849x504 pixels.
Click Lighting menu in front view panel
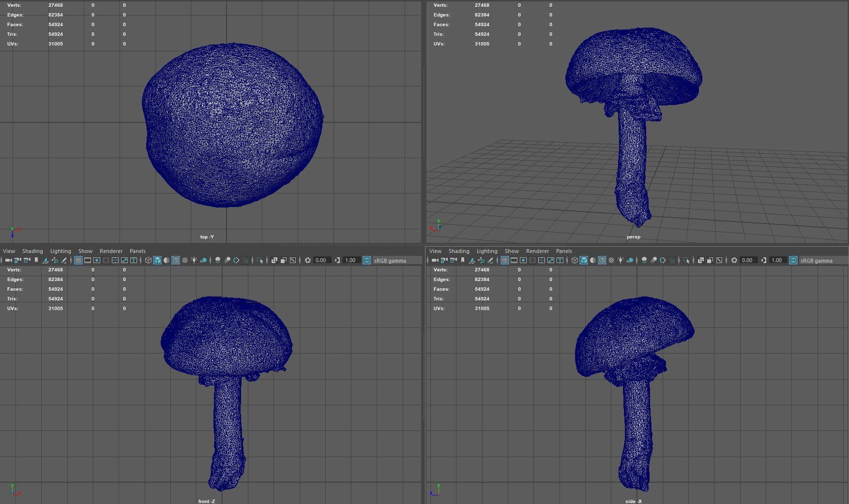(x=61, y=251)
